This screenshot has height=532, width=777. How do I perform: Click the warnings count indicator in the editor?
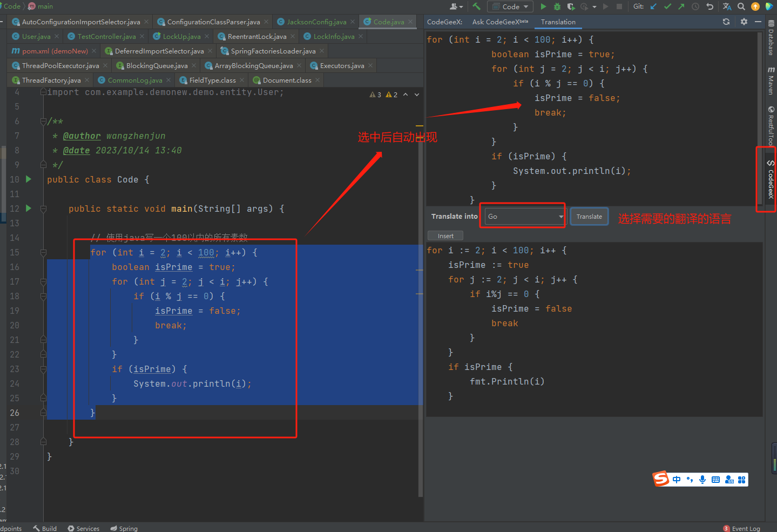[x=383, y=95]
